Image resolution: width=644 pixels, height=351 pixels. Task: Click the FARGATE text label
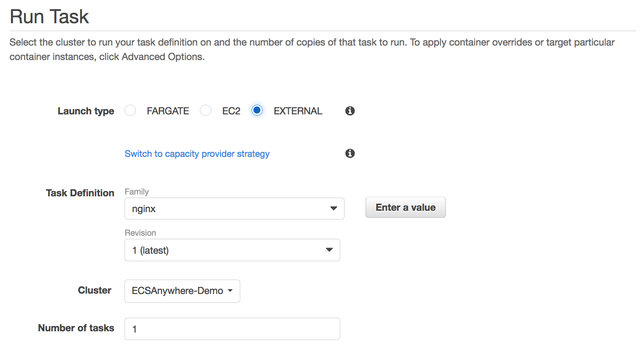pyautogui.click(x=168, y=111)
